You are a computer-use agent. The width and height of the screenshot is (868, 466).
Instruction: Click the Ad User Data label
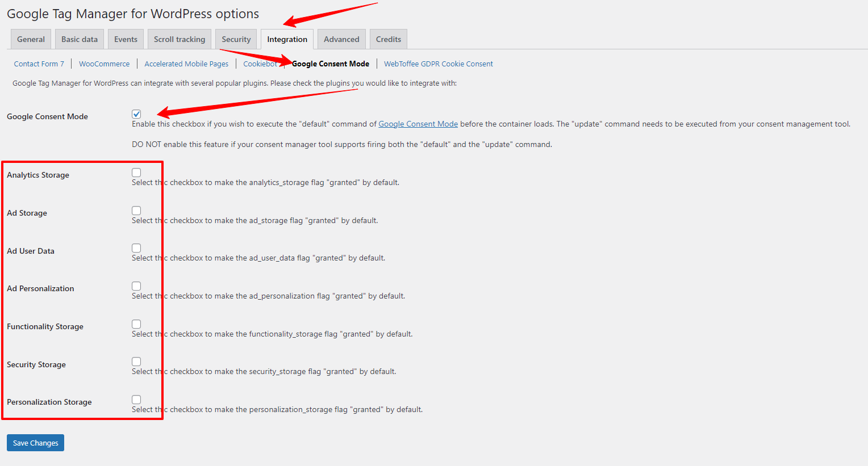pyautogui.click(x=31, y=251)
